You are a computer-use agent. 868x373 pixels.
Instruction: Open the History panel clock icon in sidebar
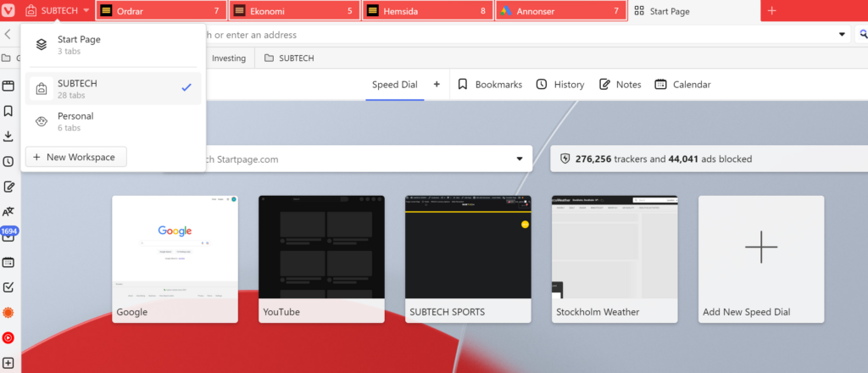(8, 162)
